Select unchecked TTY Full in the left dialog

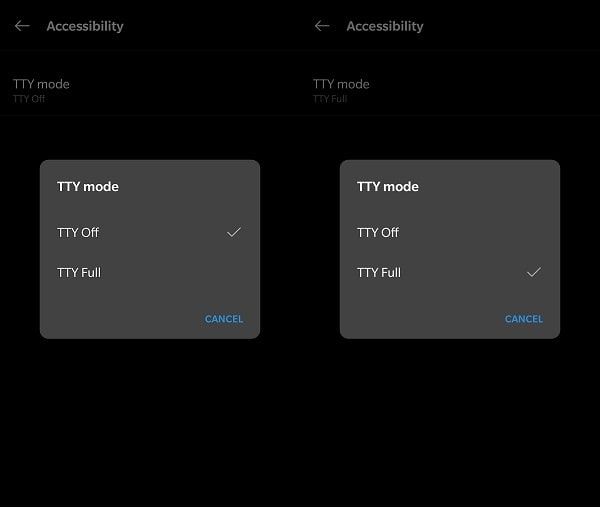point(79,272)
